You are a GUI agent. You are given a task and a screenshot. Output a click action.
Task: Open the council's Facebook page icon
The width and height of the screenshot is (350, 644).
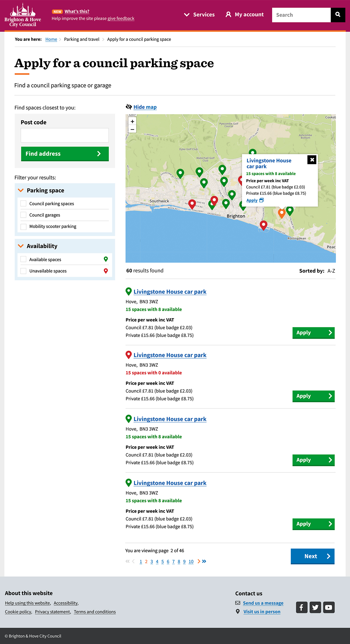(302, 607)
